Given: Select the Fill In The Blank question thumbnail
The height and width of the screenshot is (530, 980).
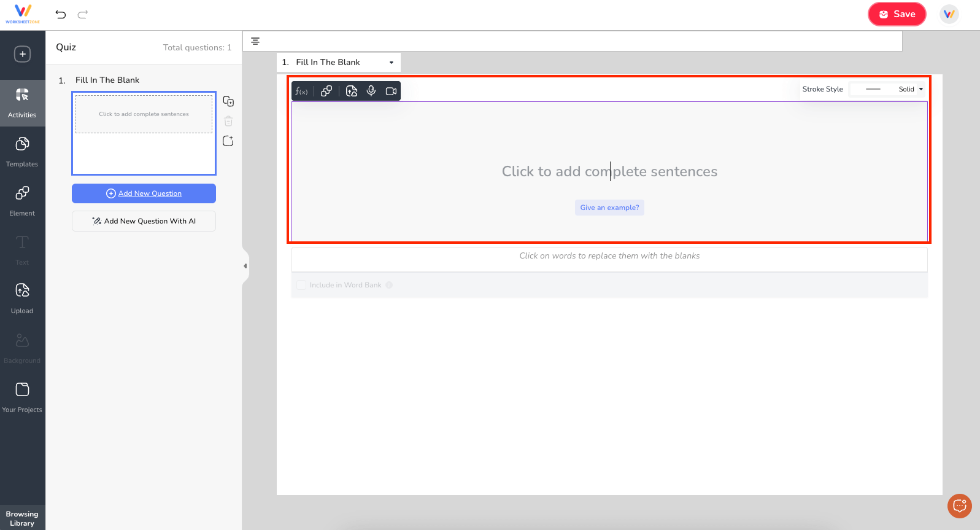Looking at the screenshot, I should (x=144, y=133).
